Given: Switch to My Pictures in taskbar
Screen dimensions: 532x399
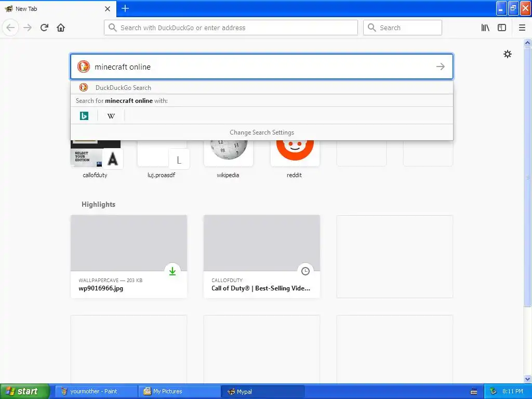Looking at the screenshot, I should (180, 391).
